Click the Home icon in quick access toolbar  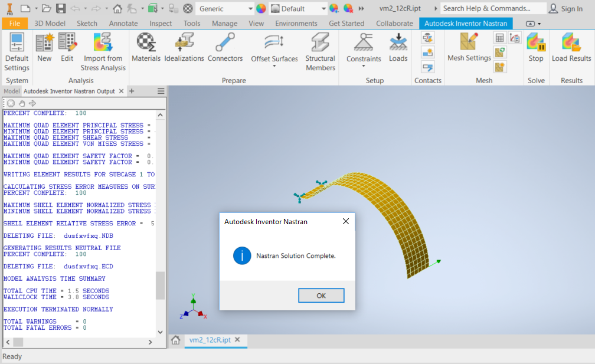coord(117,8)
